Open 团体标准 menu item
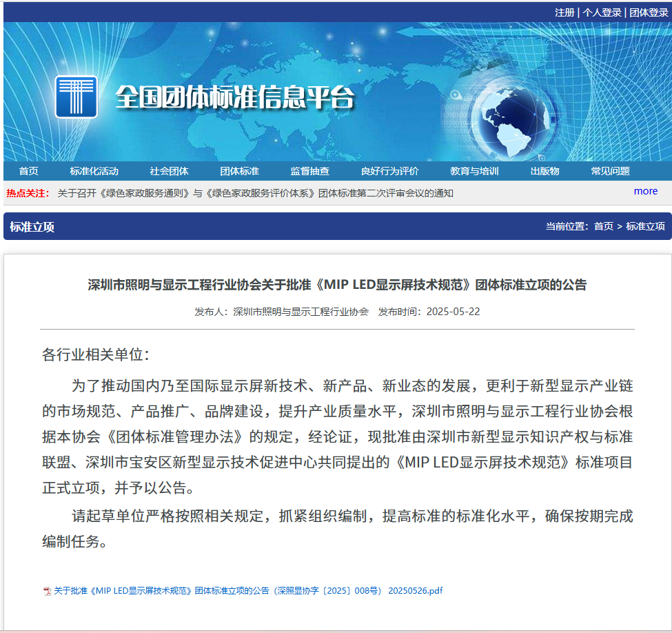Image resolution: width=672 pixels, height=633 pixels. click(240, 171)
